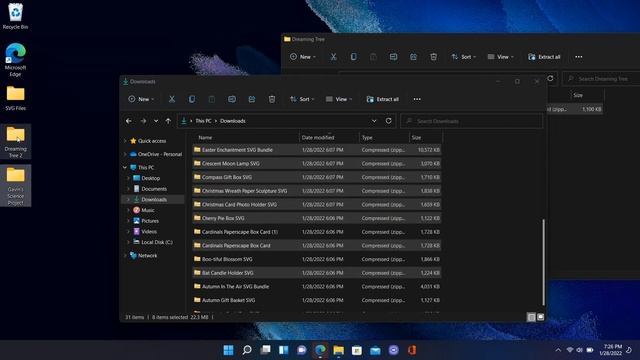Open New dropdown in Dreaming Tree window

pyautogui.click(x=303, y=57)
